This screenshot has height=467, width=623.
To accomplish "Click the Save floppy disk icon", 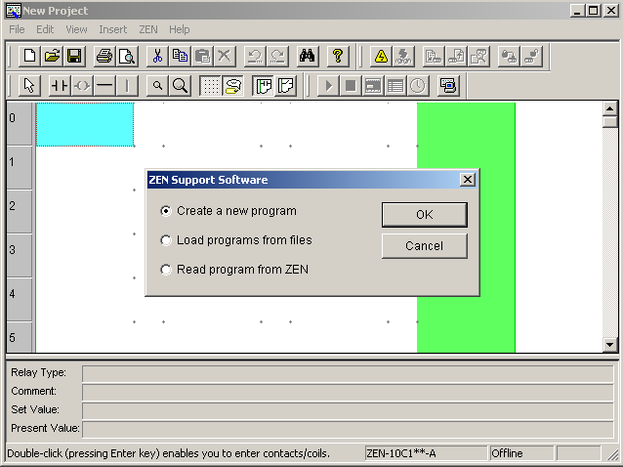I will pos(74,56).
